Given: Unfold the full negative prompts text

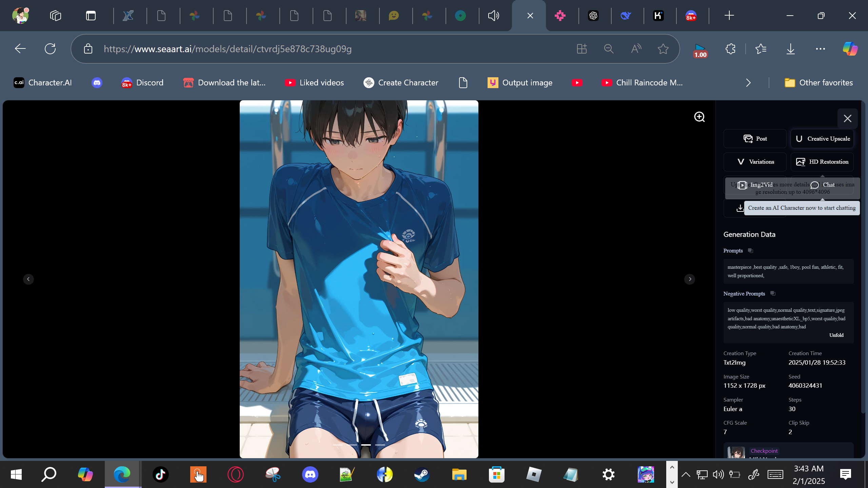Looking at the screenshot, I should click(x=836, y=335).
